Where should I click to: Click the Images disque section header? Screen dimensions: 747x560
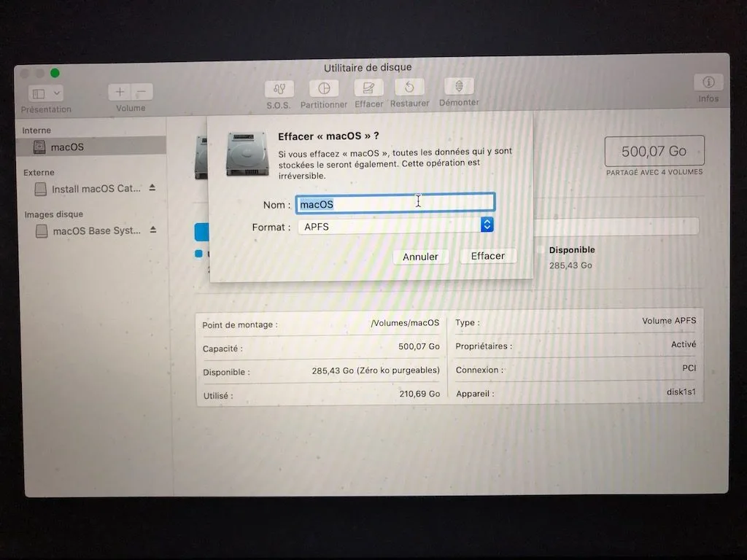click(x=53, y=214)
